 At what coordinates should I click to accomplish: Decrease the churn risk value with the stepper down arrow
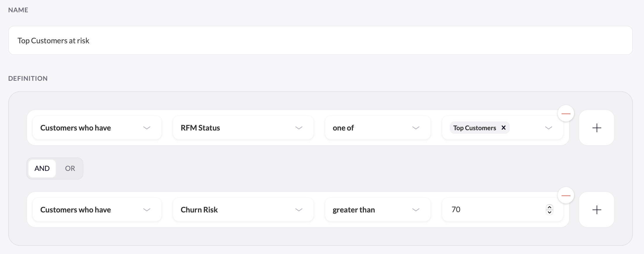[550, 212]
